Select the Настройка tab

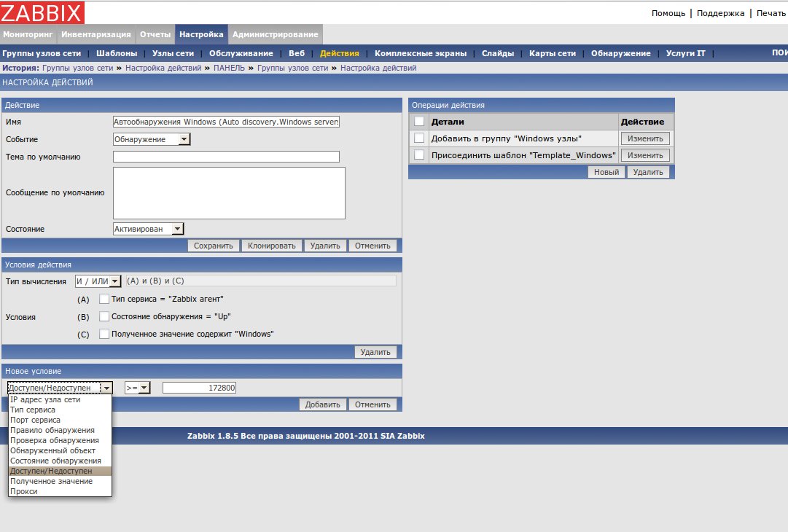click(x=201, y=34)
